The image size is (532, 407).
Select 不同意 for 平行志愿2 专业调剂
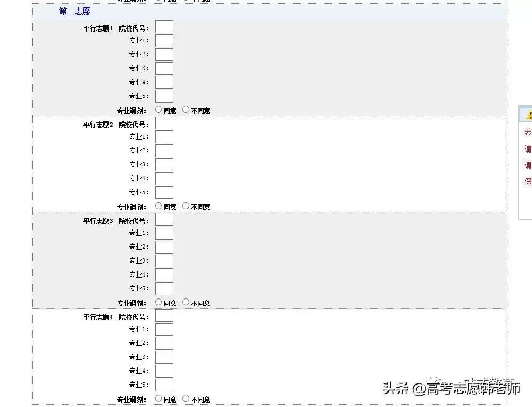tap(186, 206)
